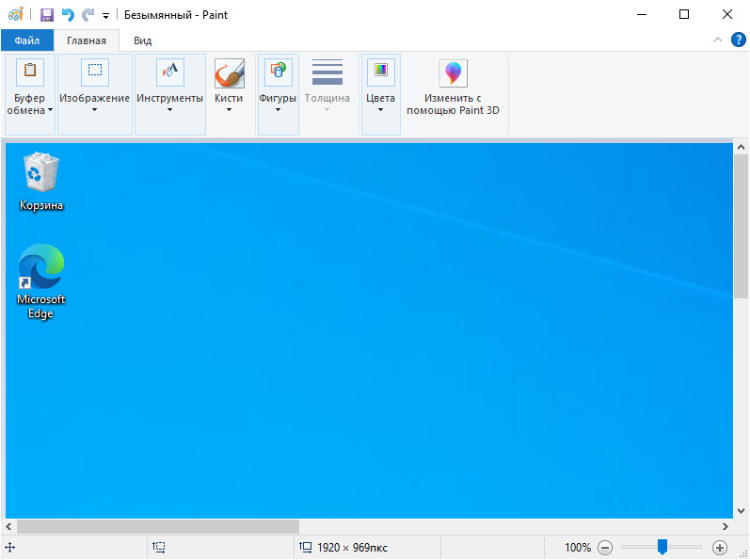This screenshot has height=560, width=750.
Task: Switch to the Главная tab
Action: pyautogui.click(x=86, y=40)
